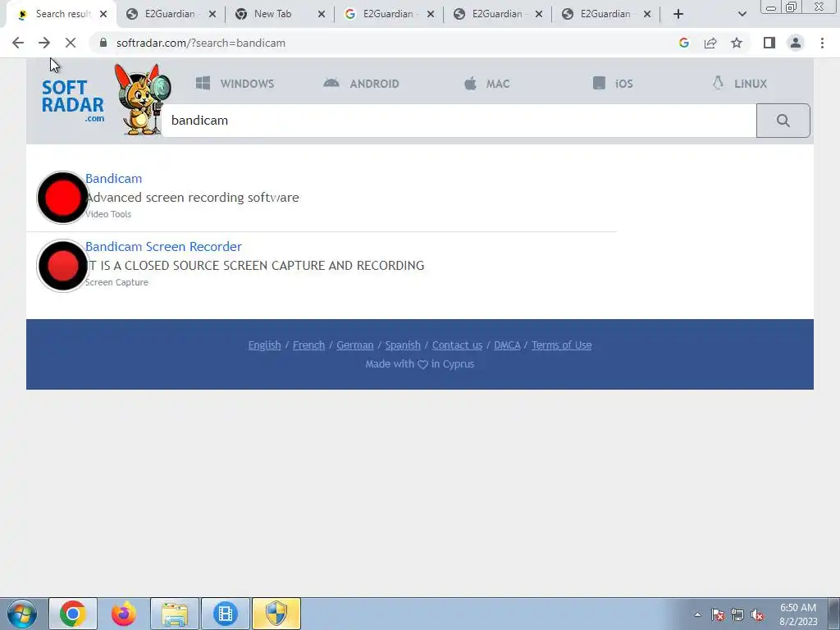The width and height of the screenshot is (840, 630).
Task: Expand the tab search dropdown arrow
Action: coord(742,14)
